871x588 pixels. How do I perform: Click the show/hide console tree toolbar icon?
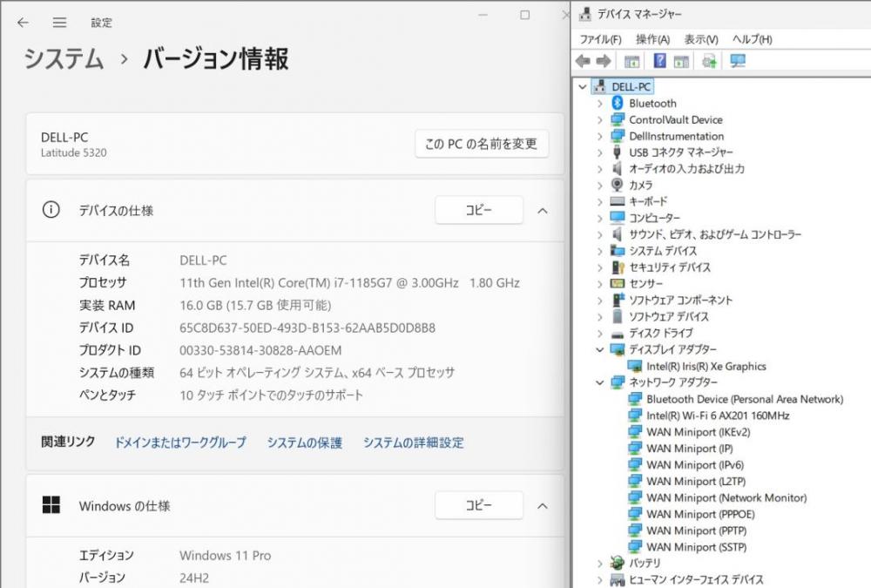point(631,61)
